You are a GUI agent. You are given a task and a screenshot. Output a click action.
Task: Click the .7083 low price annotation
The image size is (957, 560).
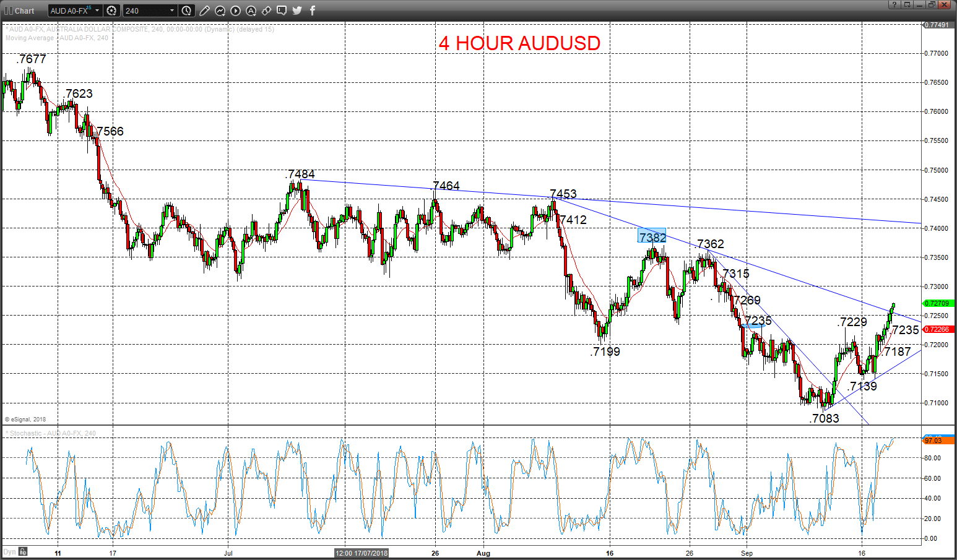(x=824, y=418)
